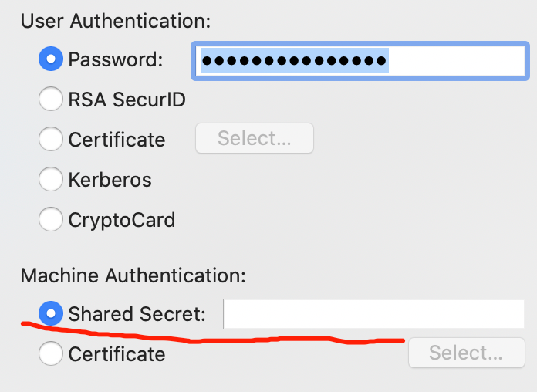Click the machine authentication "Certificate" label text

tap(117, 354)
